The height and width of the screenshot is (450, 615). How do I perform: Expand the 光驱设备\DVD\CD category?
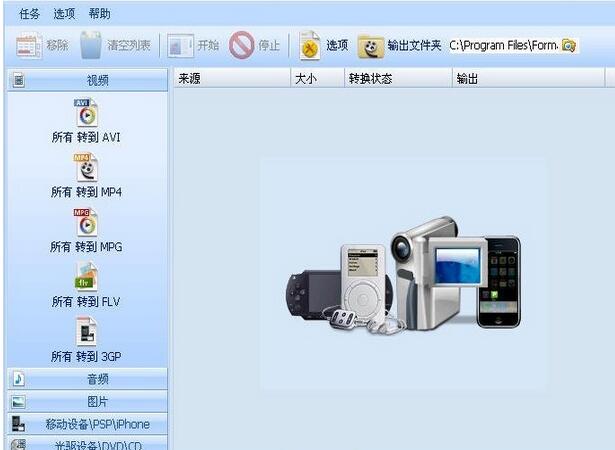pos(87,444)
